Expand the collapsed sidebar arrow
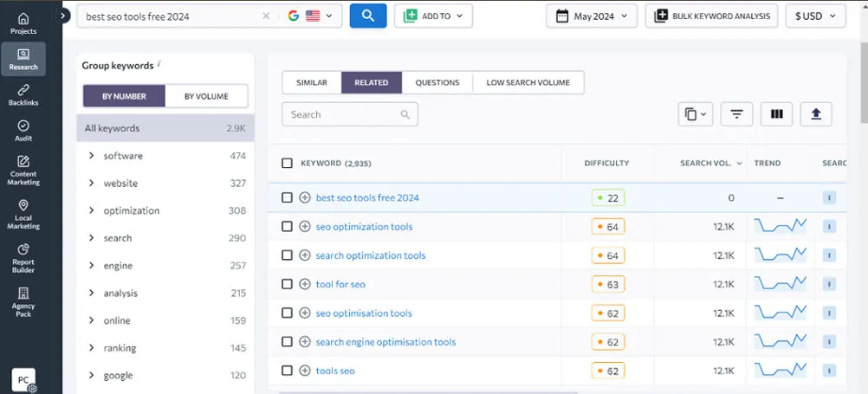868x394 pixels. 63,16
